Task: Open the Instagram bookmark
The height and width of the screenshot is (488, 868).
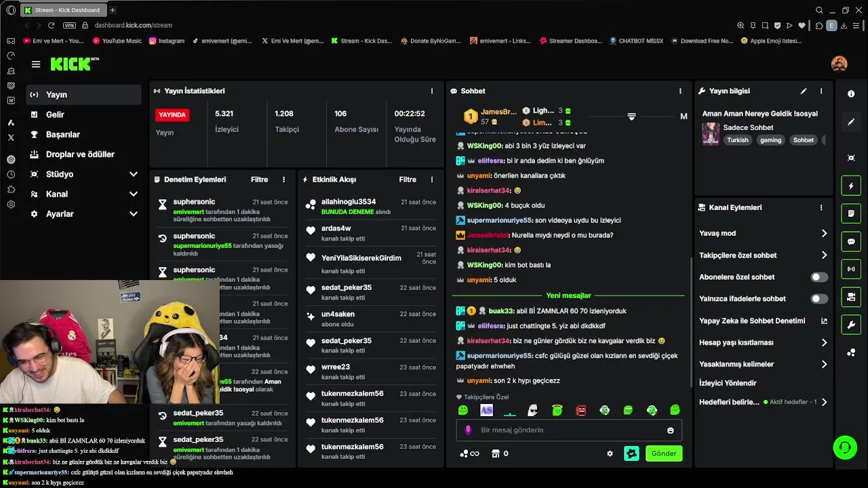Action: pyautogui.click(x=166, y=41)
